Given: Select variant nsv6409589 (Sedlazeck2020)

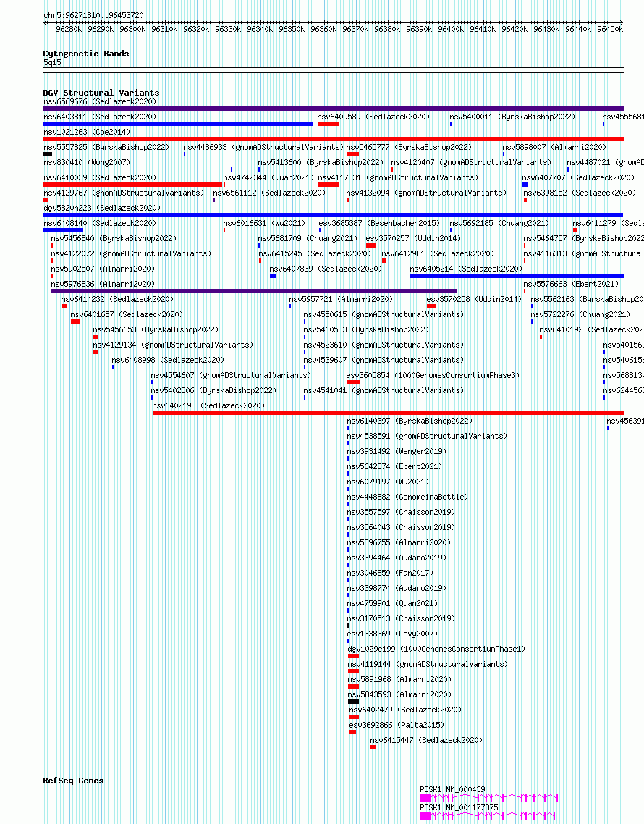Looking at the screenshot, I should click(x=373, y=117).
